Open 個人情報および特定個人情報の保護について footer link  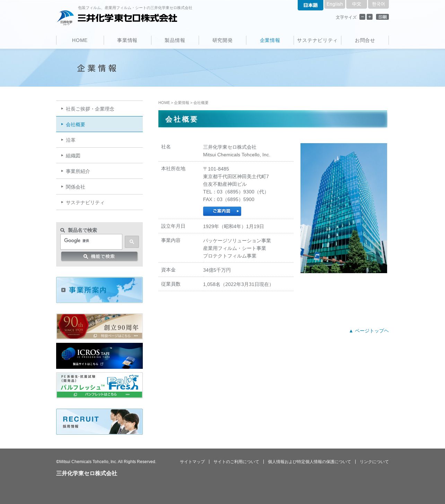pyautogui.click(x=309, y=462)
